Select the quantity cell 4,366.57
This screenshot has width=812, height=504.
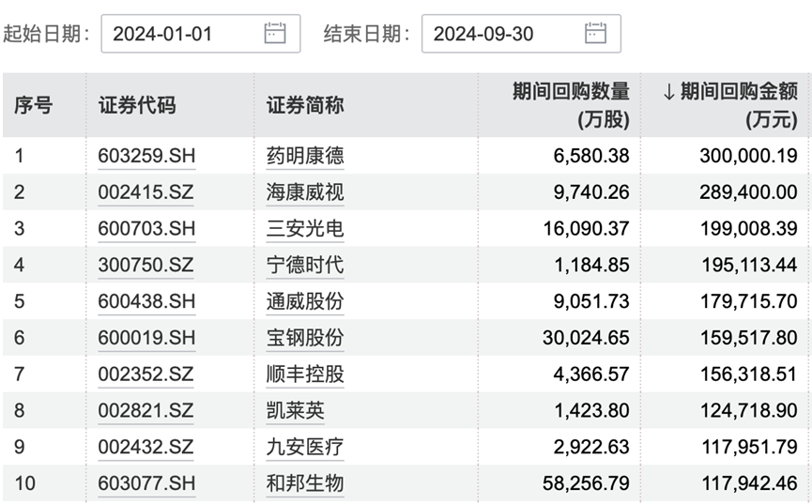[x=591, y=374]
